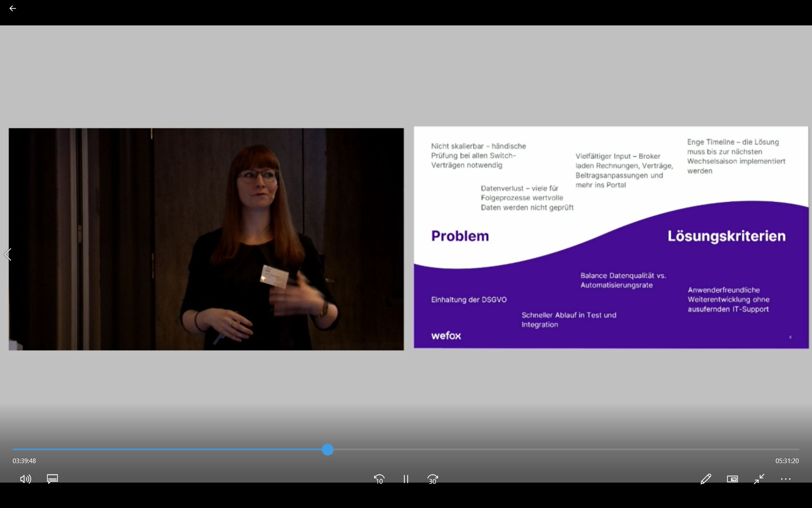Click the blue seek bar handle
The width and height of the screenshot is (812, 508).
(x=327, y=450)
